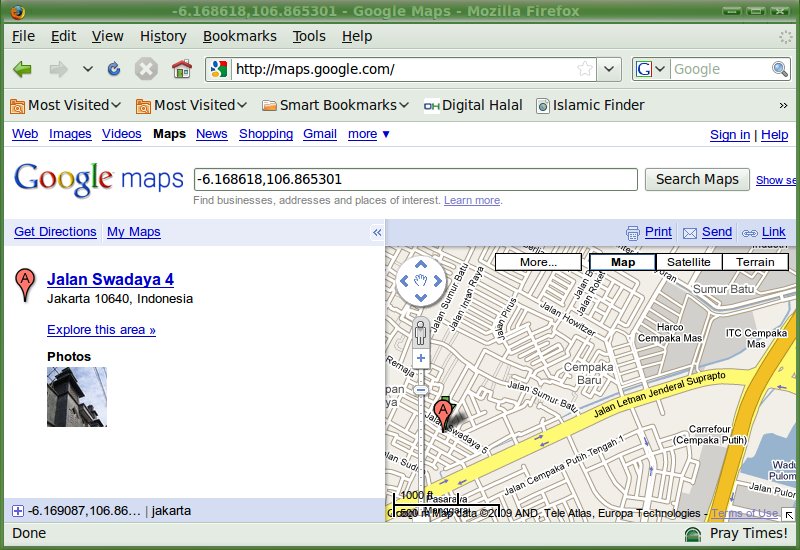Click the Home icon in the toolbar
Viewport: 800px width, 550px height.
coord(181,69)
